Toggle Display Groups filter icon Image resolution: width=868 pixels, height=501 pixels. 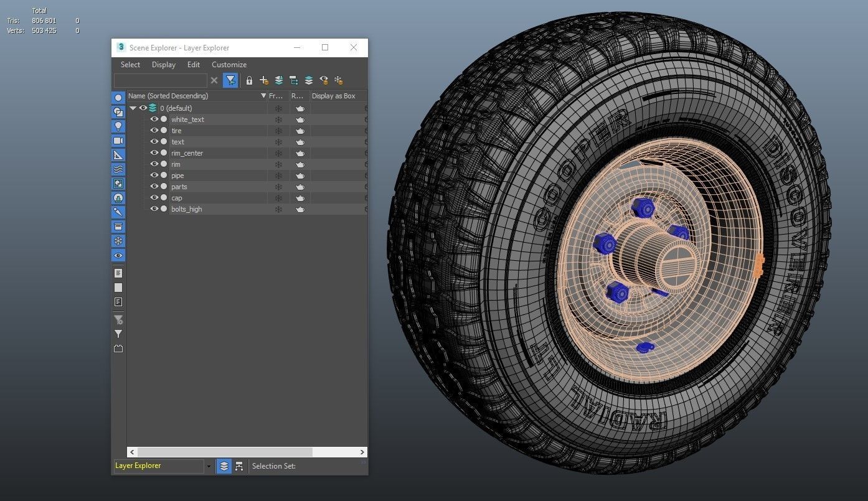118,184
